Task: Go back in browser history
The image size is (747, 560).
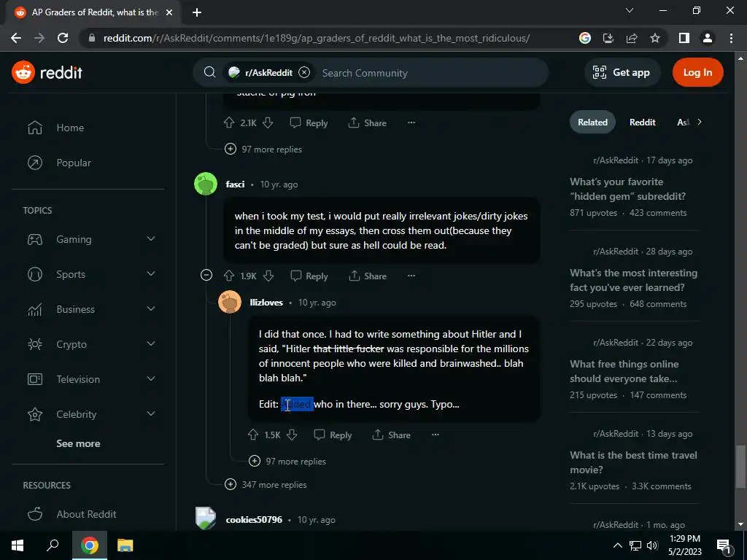Action: [16, 38]
